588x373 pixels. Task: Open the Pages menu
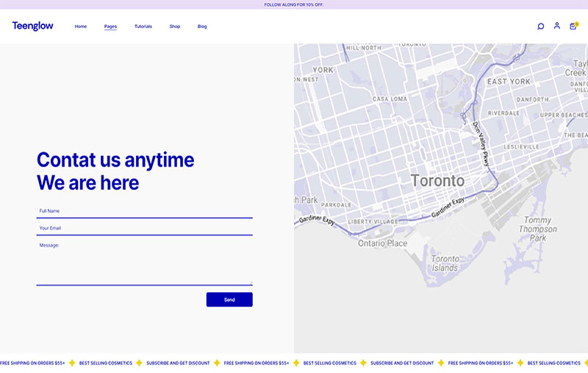click(x=110, y=26)
